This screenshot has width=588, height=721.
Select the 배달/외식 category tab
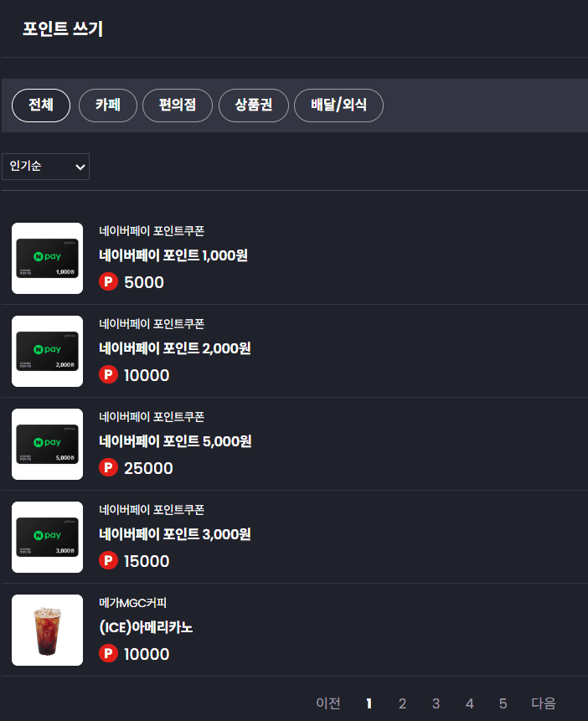338,106
